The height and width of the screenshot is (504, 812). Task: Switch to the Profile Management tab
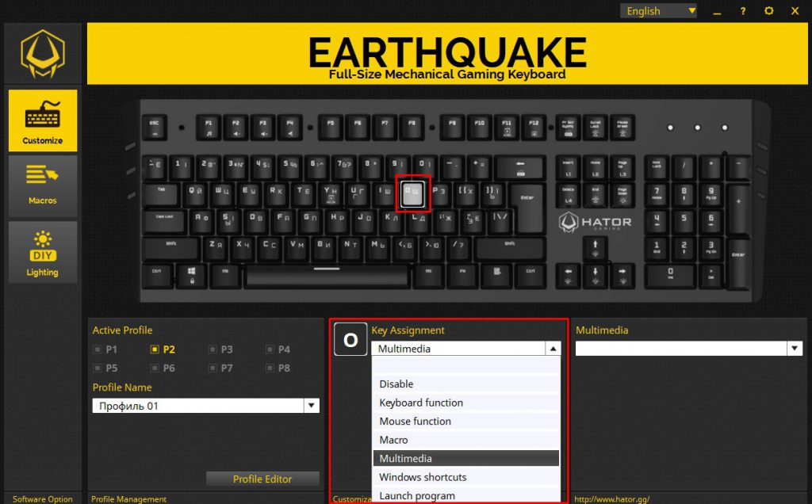(128, 499)
